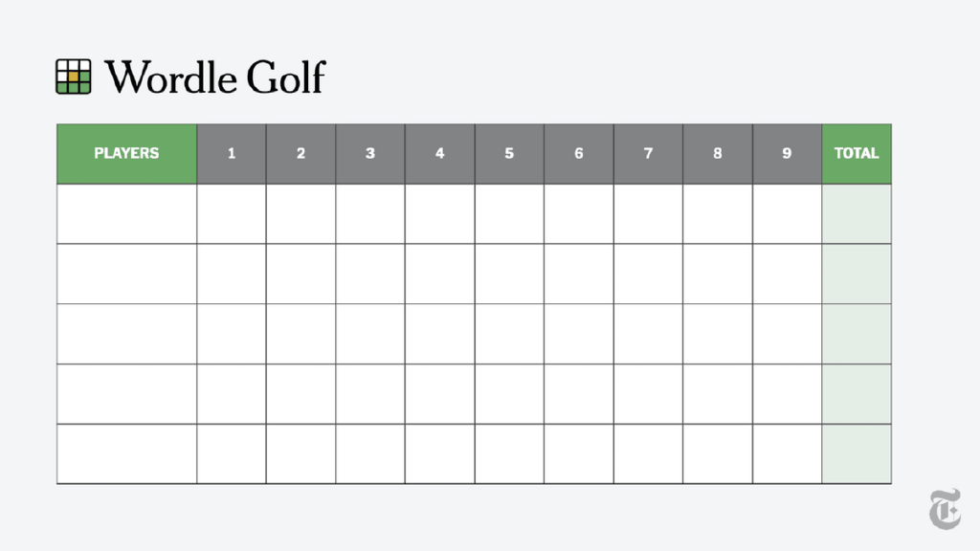Click the New York Times logo icon
This screenshot has width=980, height=551.
point(944,508)
